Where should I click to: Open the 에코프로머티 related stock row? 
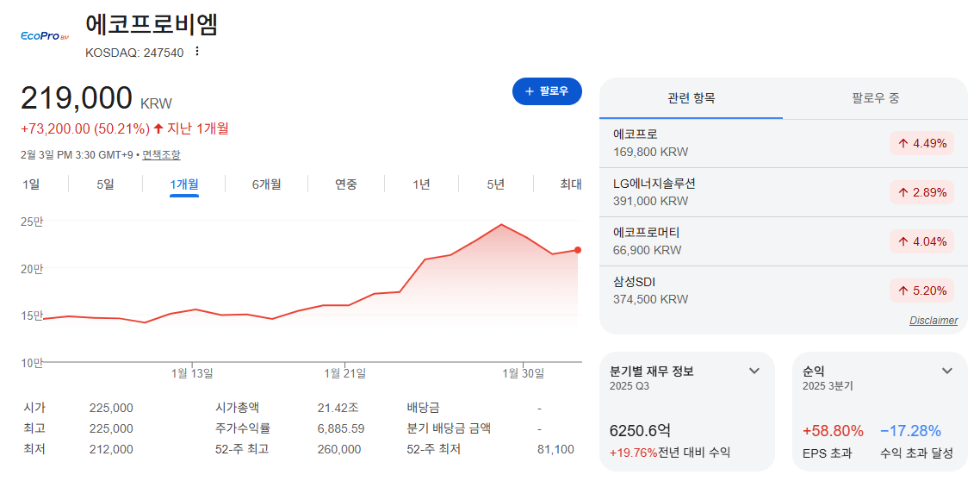(783, 241)
